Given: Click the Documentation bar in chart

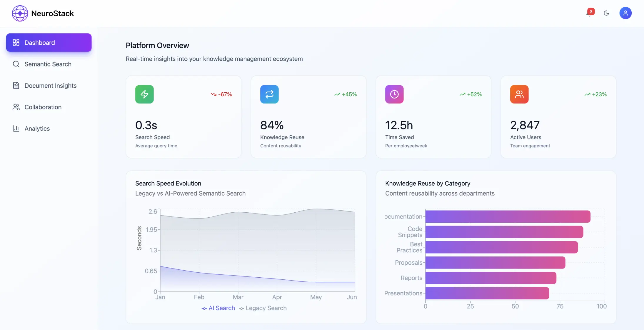Looking at the screenshot, I should (x=508, y=216).
